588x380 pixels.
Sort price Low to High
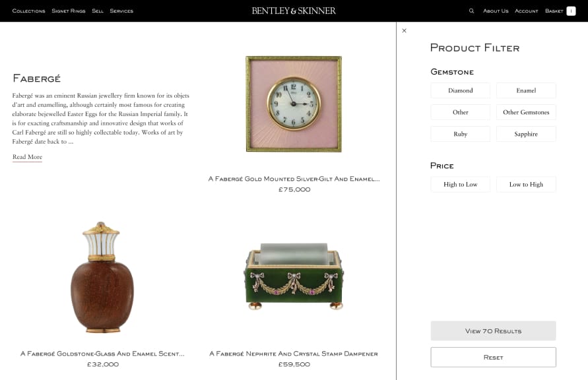pos(526,184)
